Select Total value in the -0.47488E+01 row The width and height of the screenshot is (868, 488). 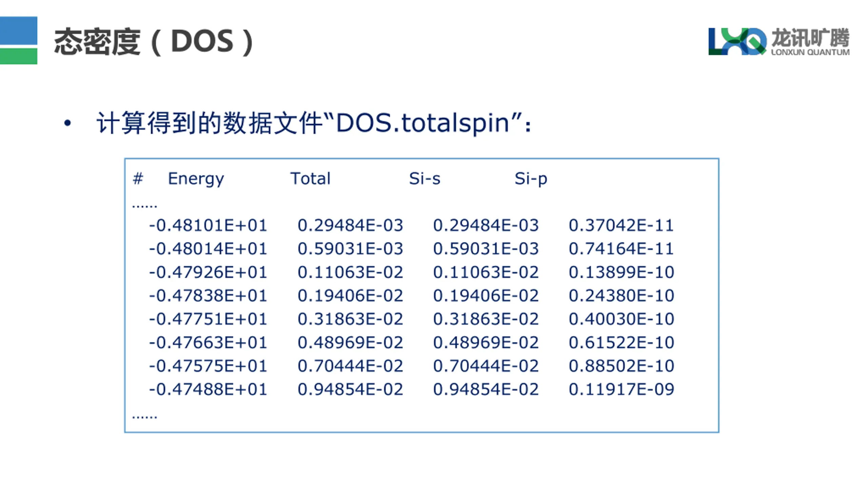pos(350,389)
